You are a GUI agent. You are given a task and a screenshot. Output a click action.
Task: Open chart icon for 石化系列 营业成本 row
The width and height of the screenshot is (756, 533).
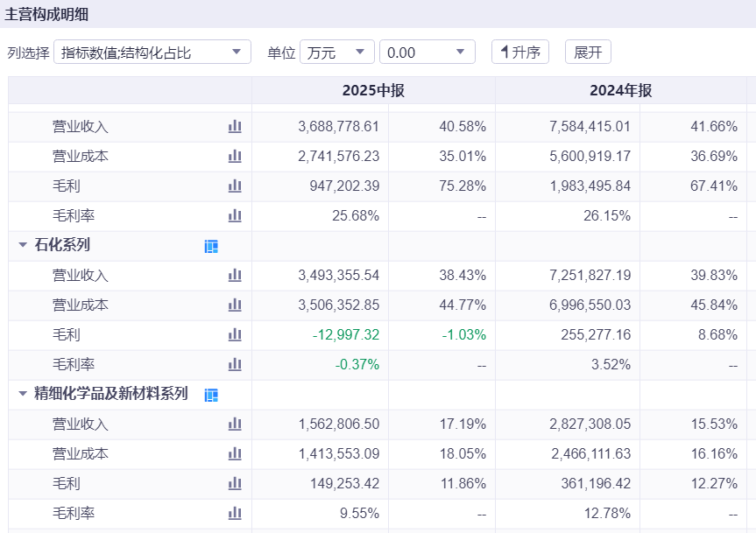point(235,305)
